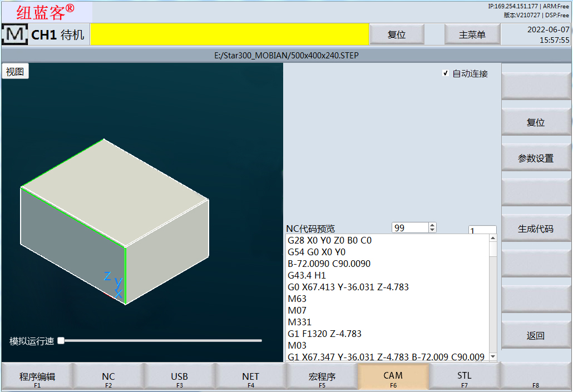Image resolution: width=573 pixels, height=392 pixels.
Task: Click the increment arrow on the 99 spinner
Action: 432,225
